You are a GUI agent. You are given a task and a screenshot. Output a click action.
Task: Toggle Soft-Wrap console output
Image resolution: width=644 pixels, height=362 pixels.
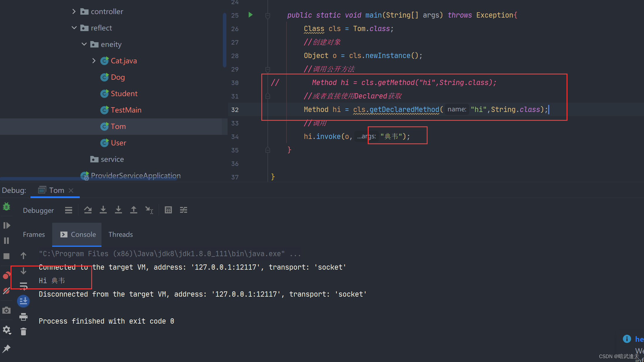tap(23, 285)
